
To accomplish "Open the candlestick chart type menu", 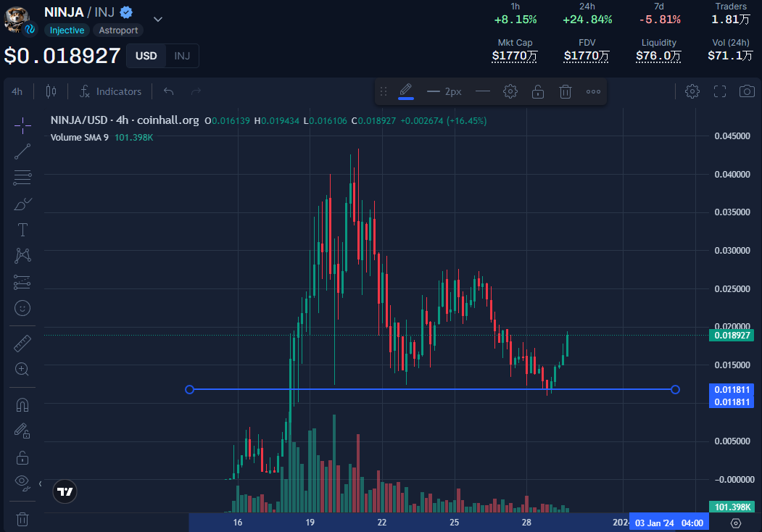I will (51, 91).
